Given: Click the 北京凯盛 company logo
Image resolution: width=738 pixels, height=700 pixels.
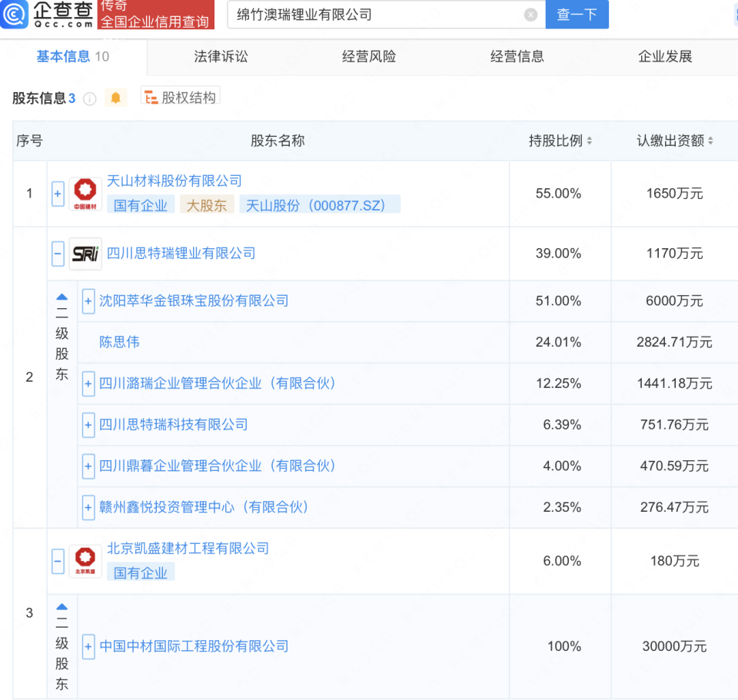Looking at the screenshot, I should tap(85, 561).
